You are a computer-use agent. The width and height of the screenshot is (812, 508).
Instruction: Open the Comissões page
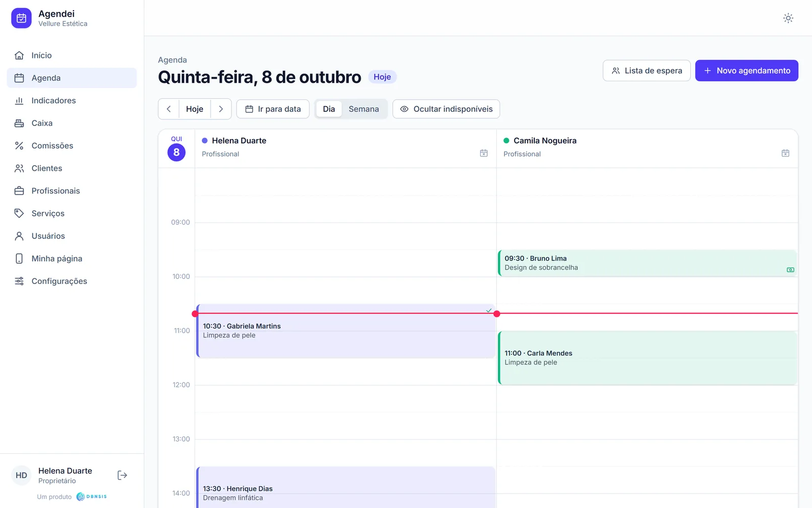tap(72, 146)
